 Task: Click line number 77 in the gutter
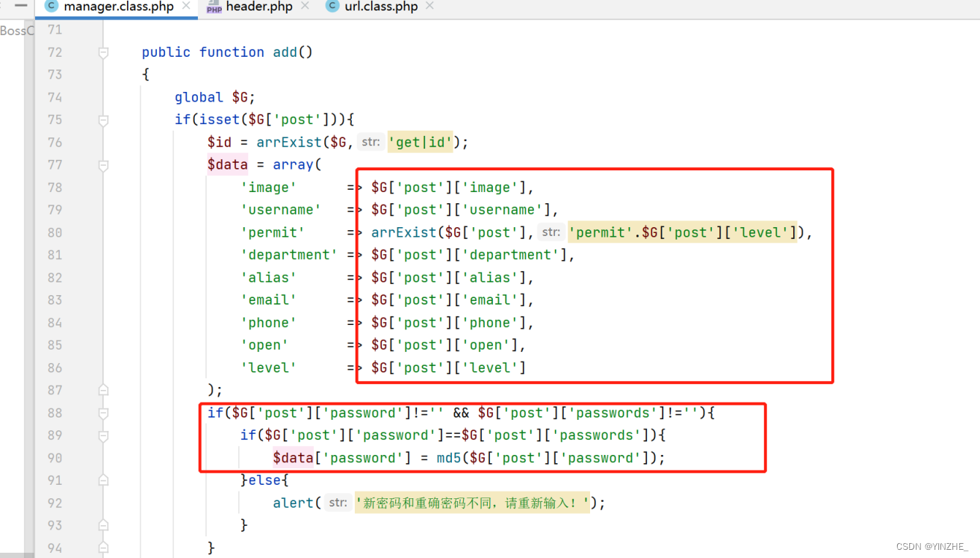[x=55, y=164]
